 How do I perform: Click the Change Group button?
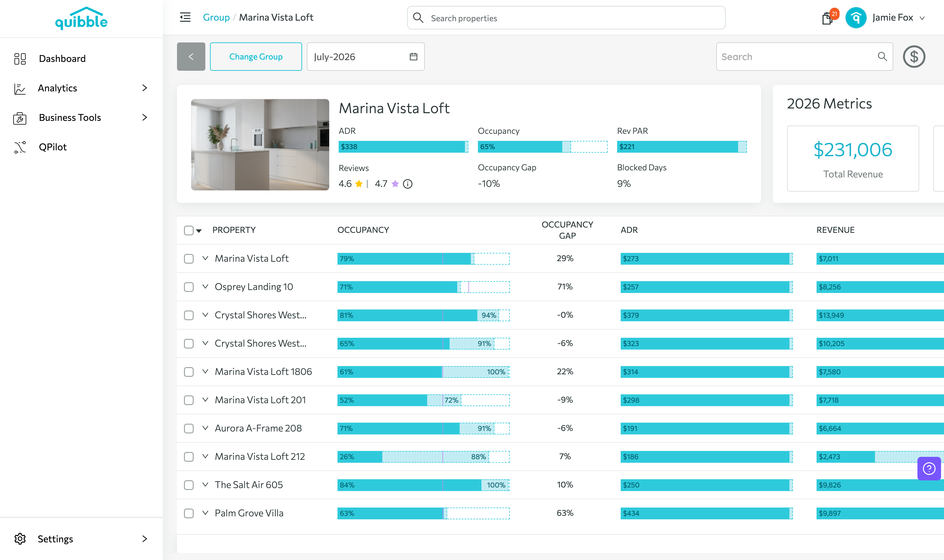256,57
